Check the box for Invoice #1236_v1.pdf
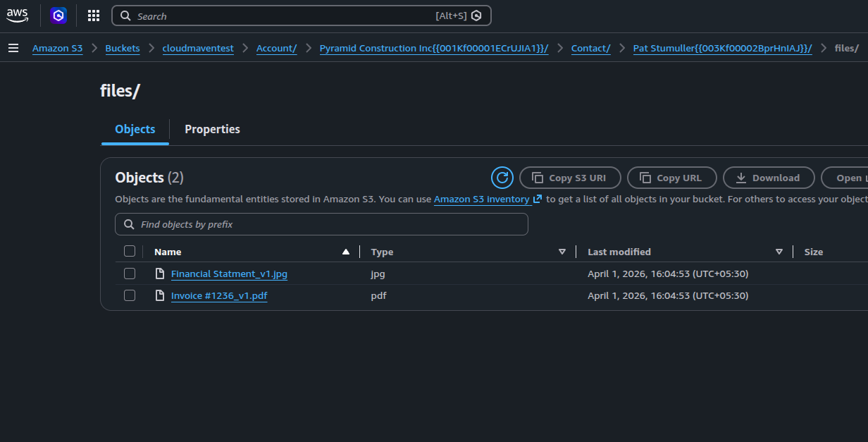Screen dimensions: 868x442 pos(130,295)
